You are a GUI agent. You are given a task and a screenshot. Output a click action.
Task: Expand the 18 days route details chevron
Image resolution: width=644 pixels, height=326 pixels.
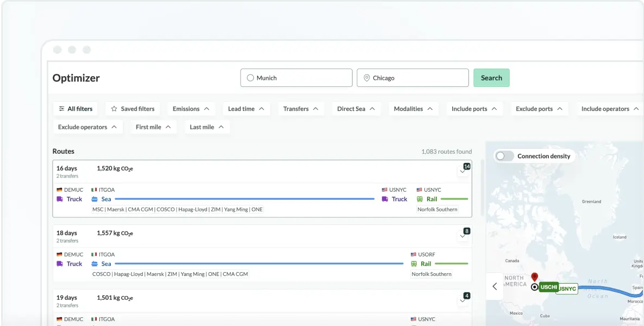[462, 236]
